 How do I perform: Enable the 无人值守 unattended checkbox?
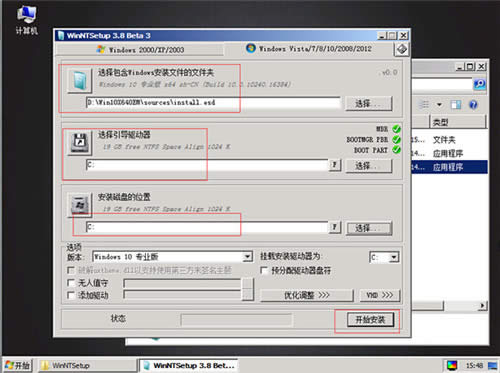(x=71, y=283)
